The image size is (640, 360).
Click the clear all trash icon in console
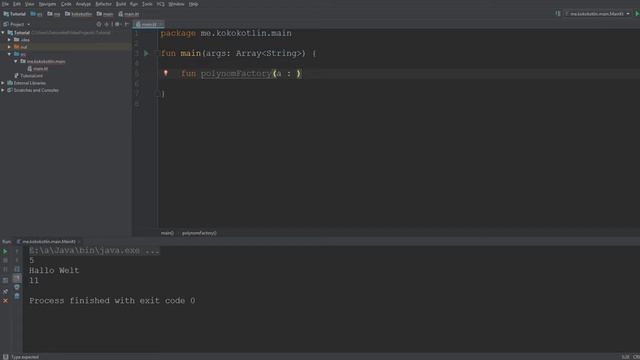tap(17, 296)
